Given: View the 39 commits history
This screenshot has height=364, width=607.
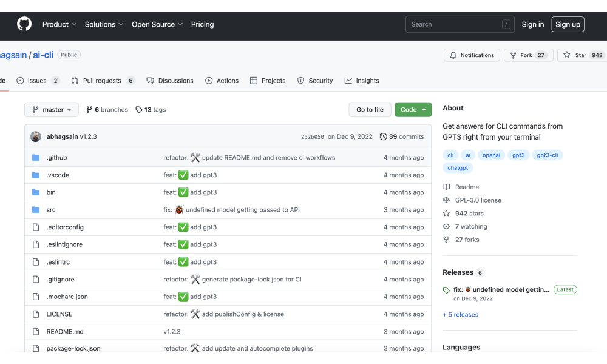Looking at the screenshot, I should click(x=402, y=136).
